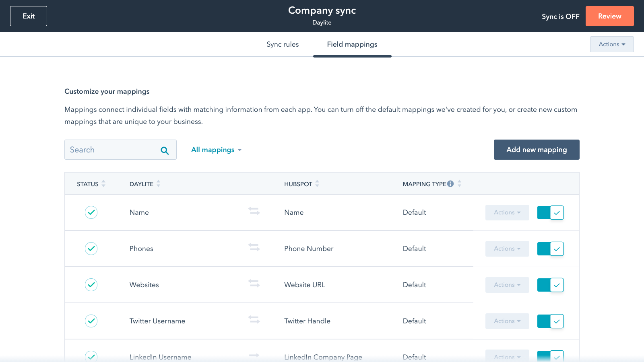
Task: Sort by Daylite column arrows
Action: click(158, 184)
